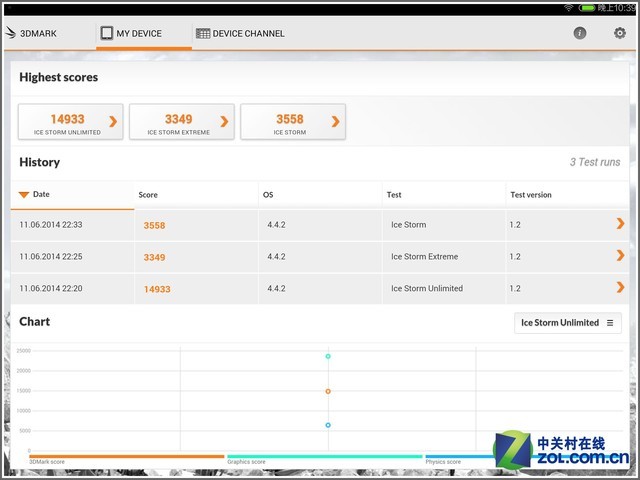Expand the 3558 Ice Storm score card
This screenshot has width=640, height=480.
(293, 122)
